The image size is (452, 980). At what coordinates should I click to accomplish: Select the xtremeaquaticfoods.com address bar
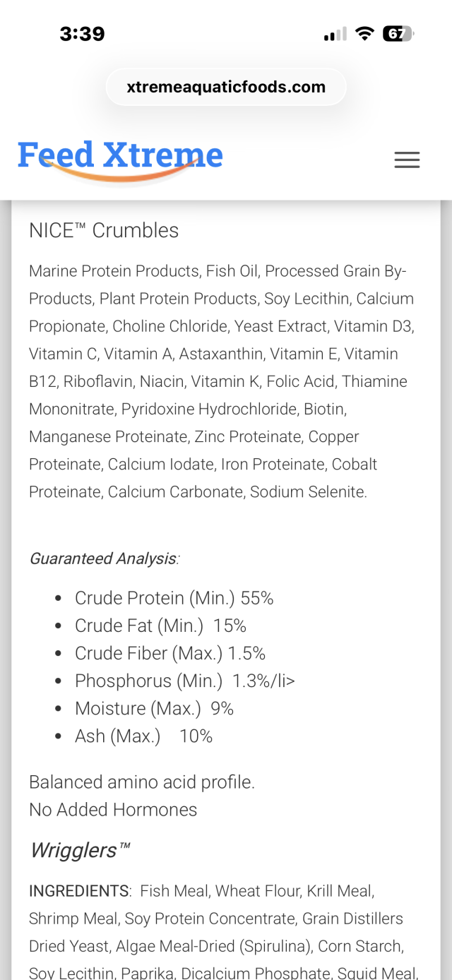(x=226, y=87)
